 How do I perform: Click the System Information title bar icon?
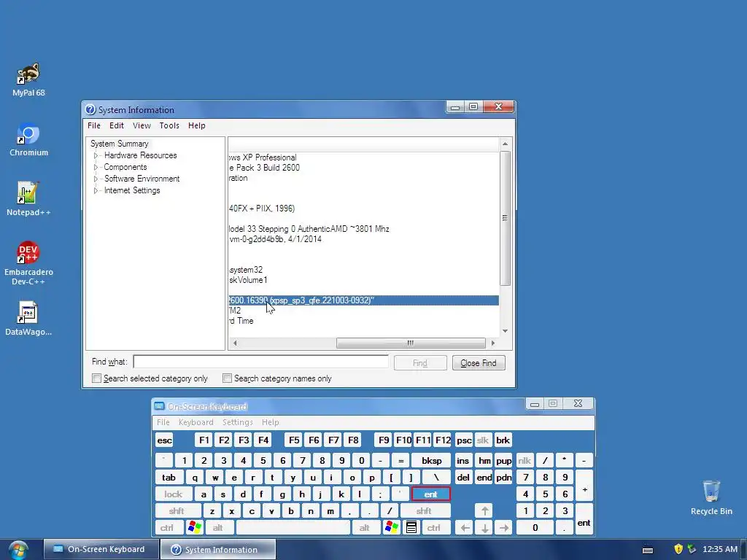[x=90, y=109]
